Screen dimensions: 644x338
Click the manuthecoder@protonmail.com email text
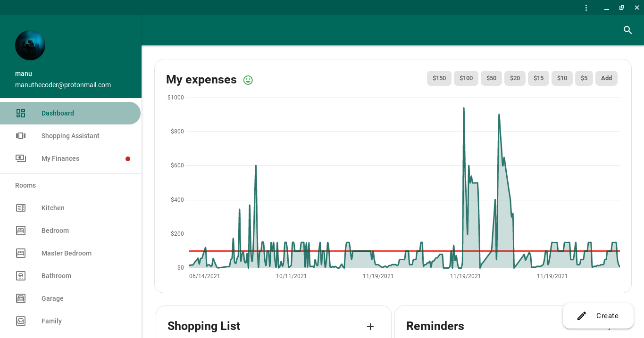[x=63, y=85]
